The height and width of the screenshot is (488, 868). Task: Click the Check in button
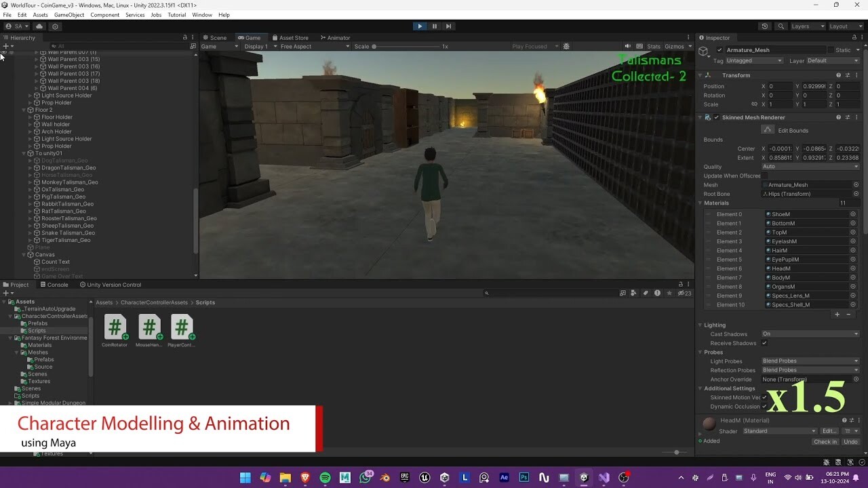point(825,441)
